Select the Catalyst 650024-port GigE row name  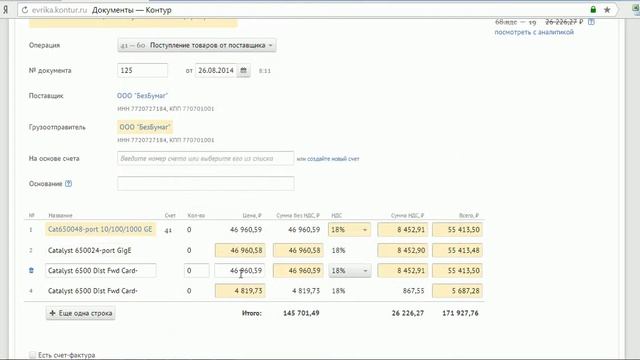coord(89,251)
